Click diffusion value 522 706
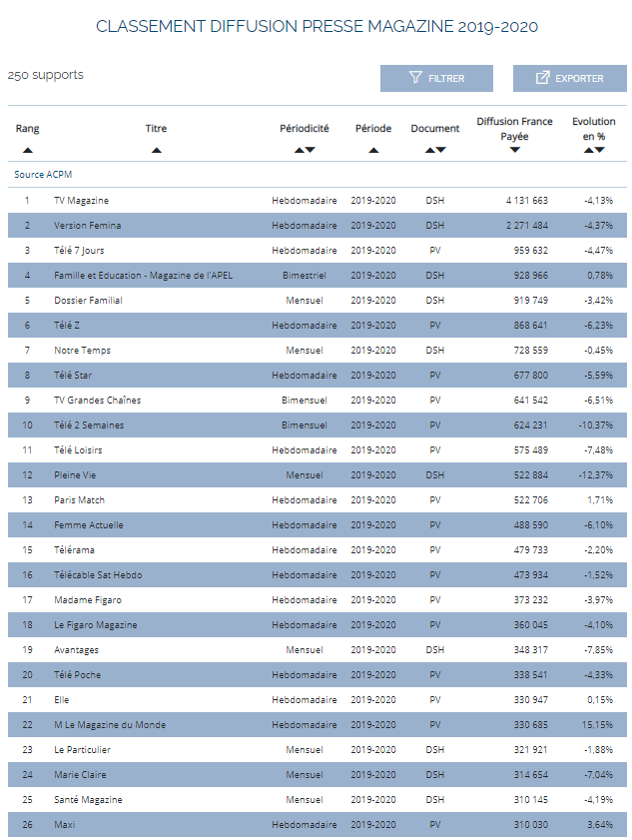 [531, 500]
